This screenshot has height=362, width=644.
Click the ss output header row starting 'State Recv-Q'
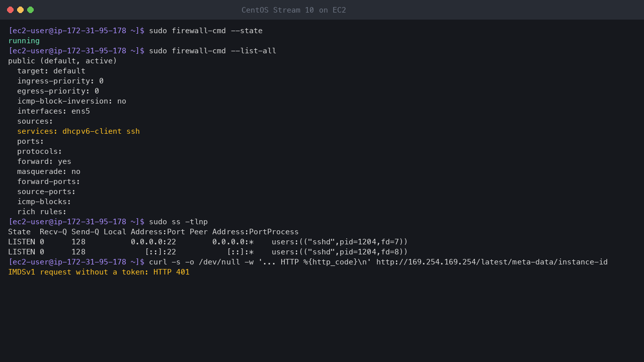(x=153, y=232)
